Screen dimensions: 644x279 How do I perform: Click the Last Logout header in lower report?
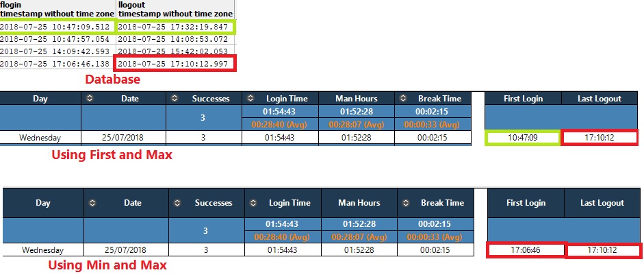tap(602, 203)
